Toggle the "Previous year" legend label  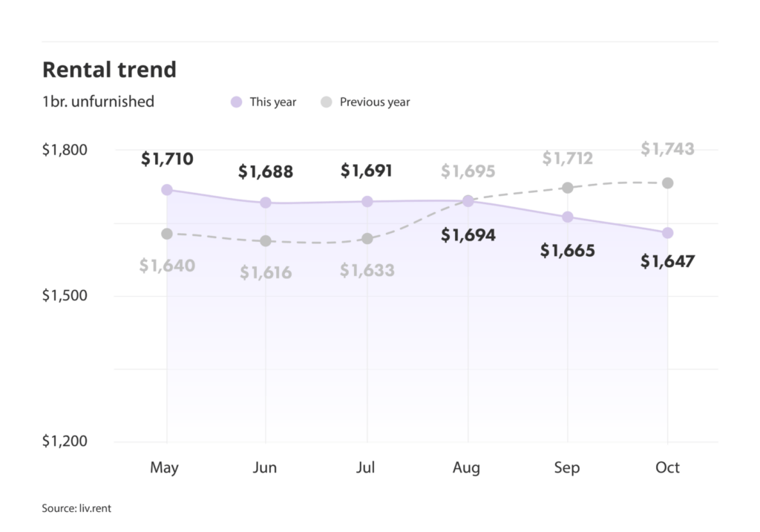coord(375,102)
